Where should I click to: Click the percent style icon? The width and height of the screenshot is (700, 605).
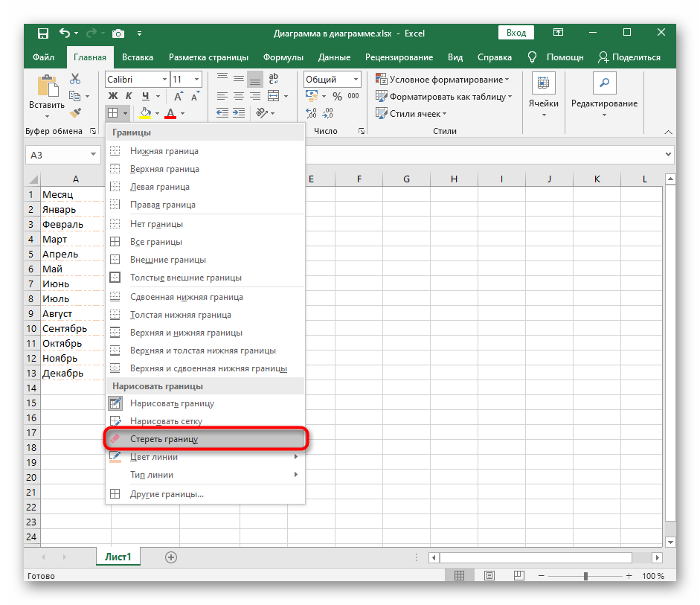(x=337, y=96)
